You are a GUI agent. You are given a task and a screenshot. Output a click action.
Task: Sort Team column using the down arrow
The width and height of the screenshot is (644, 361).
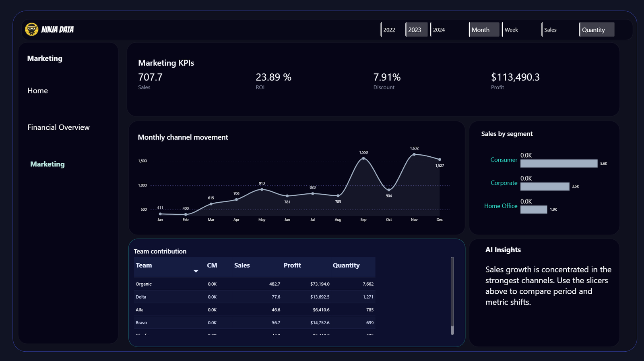click(196, 271)
